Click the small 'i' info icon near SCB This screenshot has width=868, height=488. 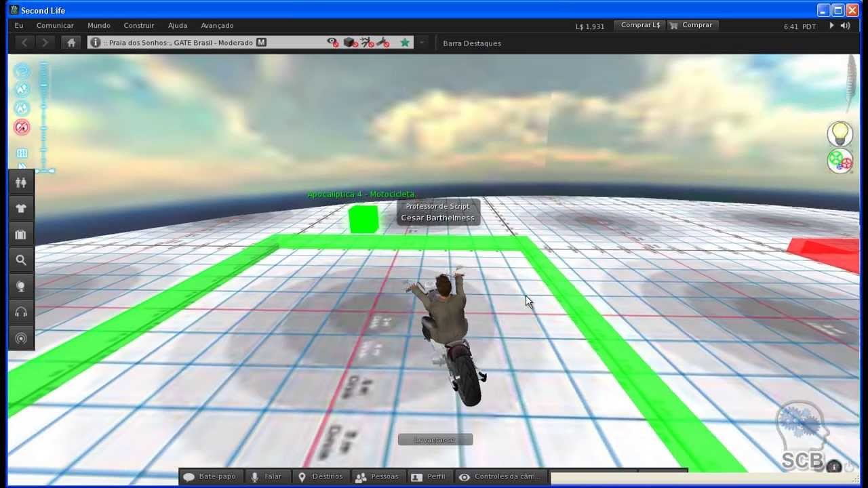834,467
